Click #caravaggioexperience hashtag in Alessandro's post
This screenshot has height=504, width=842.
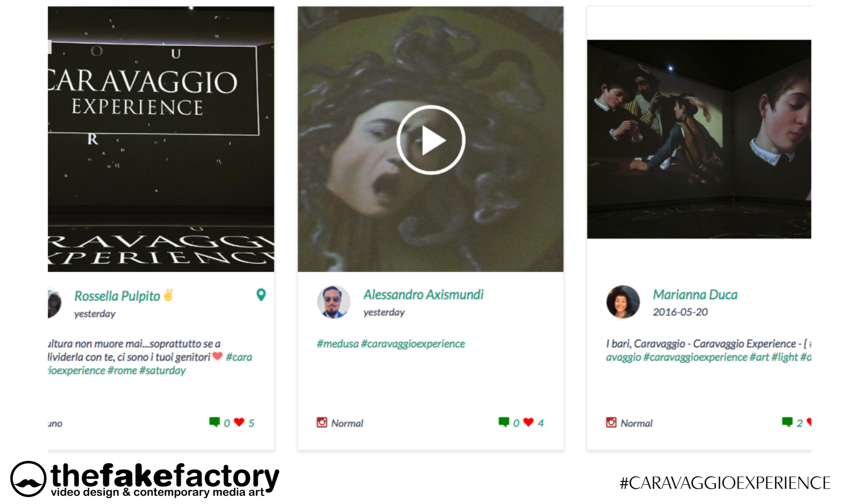pos(413,344)
